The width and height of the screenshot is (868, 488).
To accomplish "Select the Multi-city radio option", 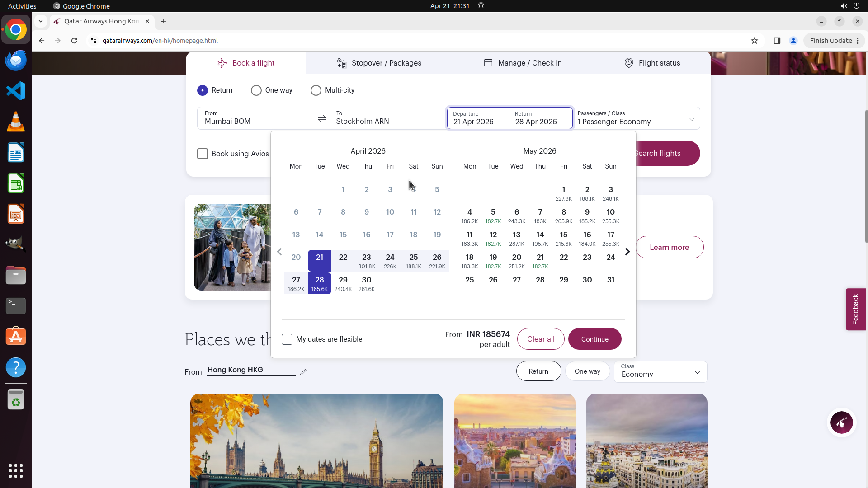I will (x=316, y=90).
